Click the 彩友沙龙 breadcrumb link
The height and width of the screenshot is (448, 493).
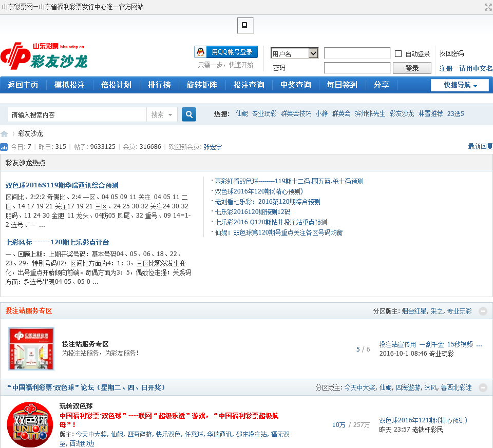coord(30,133)
